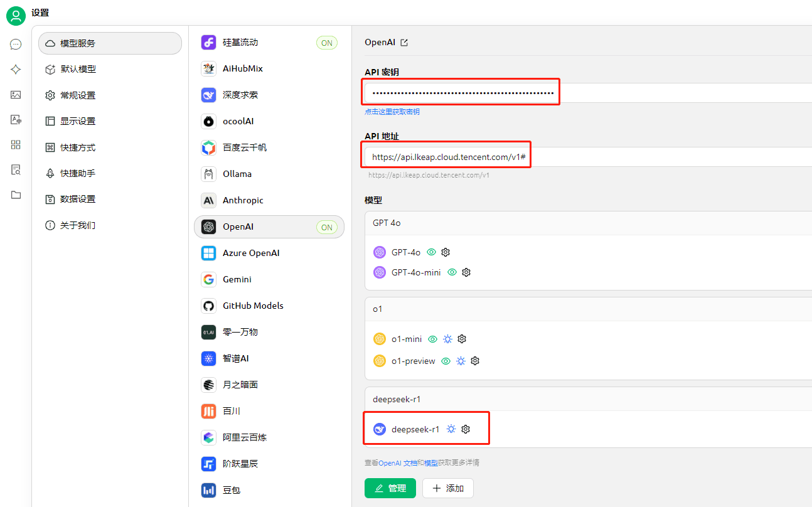
Task: Select Anthropic provider
Action: (269, 200)
